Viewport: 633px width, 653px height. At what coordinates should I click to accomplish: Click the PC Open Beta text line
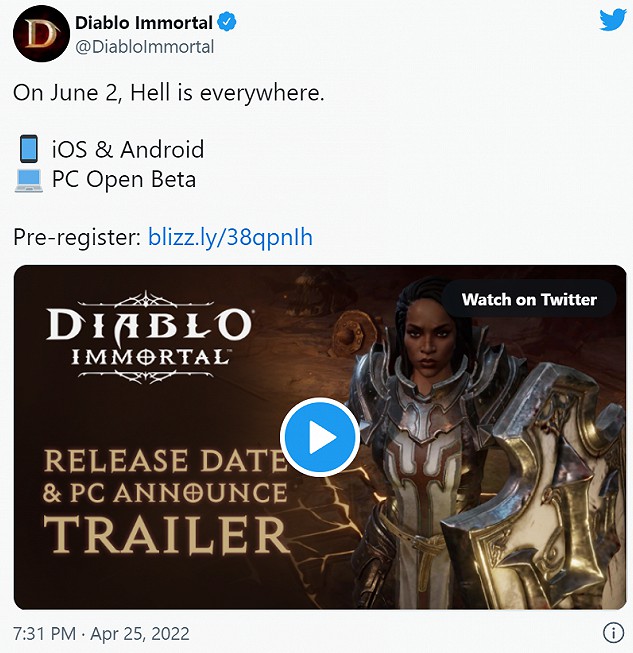click(x=124, y=179)
